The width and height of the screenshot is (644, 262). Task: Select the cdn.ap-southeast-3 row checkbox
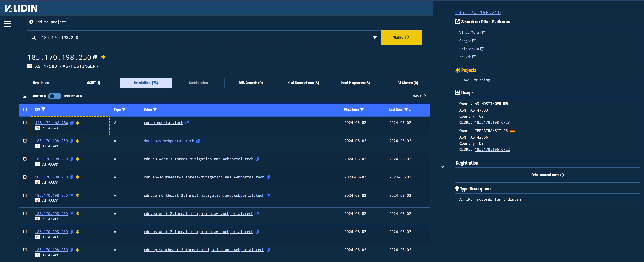pyautogui.click(x=25, y=177)
